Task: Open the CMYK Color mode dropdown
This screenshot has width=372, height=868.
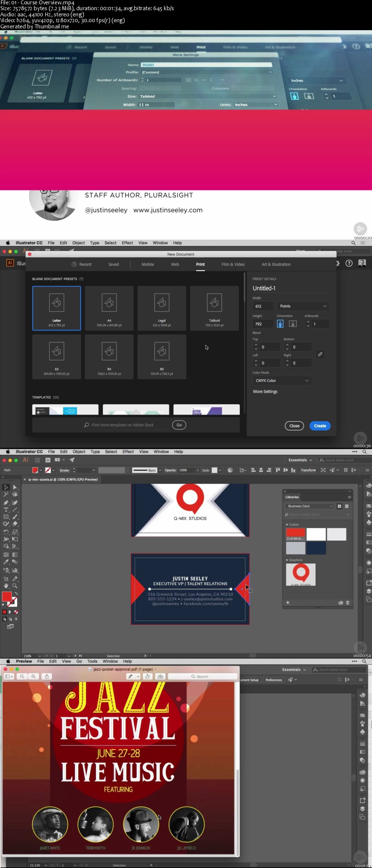Action: point(282,380)
